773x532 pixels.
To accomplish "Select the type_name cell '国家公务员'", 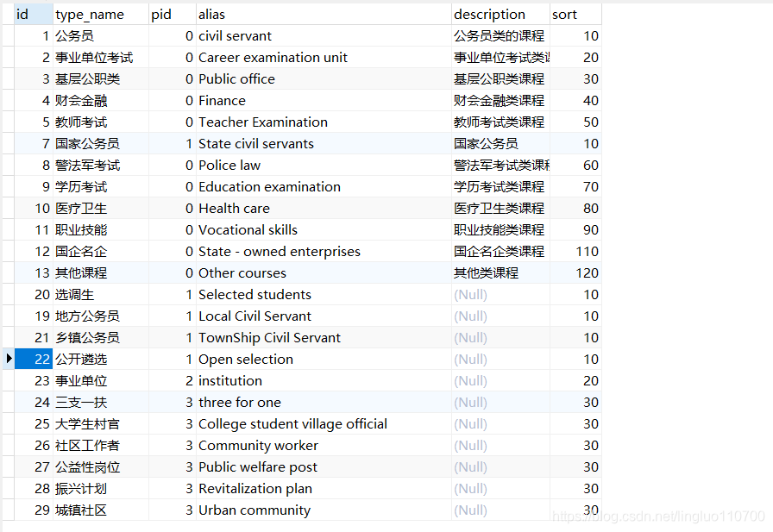I will pos(101,144).
